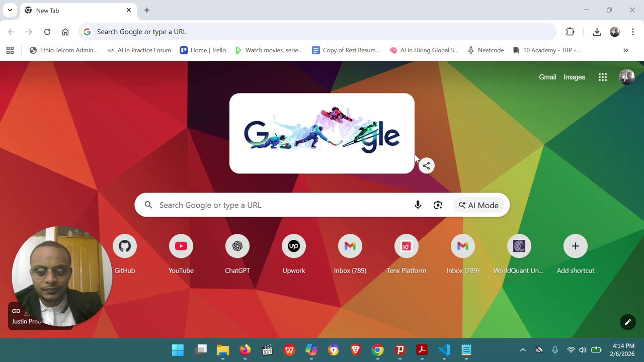Open the AI in Hiring Global S... bookmark
644x362 pixels.
(x=424, y=50)
